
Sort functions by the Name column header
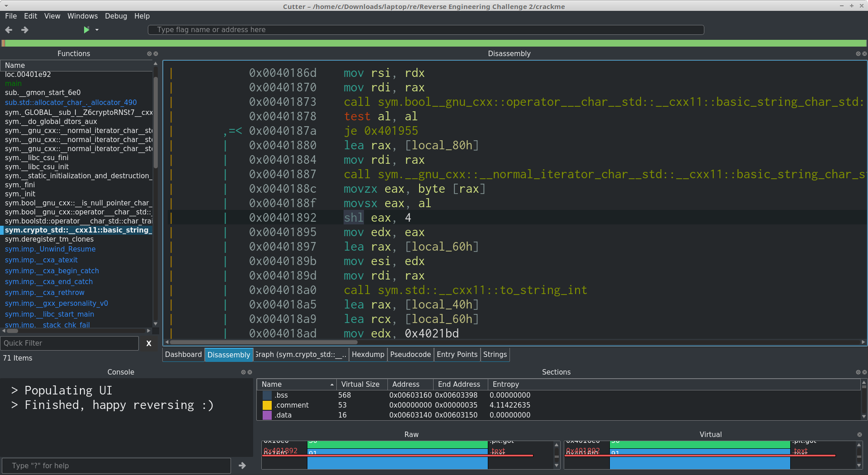76,66
